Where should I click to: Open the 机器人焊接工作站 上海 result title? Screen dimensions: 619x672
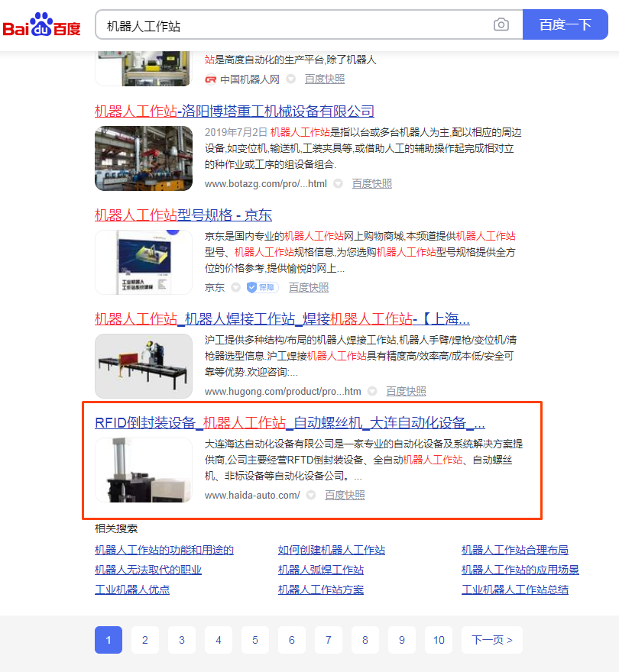tap(282, 319)
